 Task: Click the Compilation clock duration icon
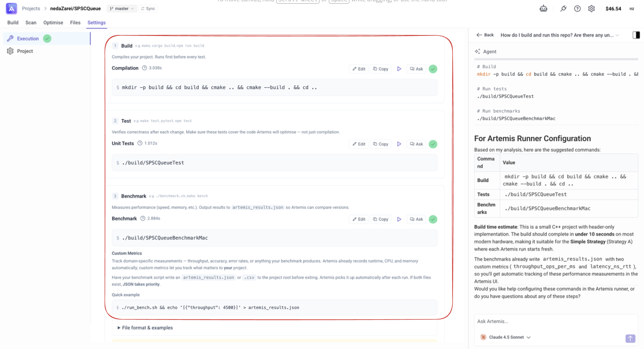point(144,68)
